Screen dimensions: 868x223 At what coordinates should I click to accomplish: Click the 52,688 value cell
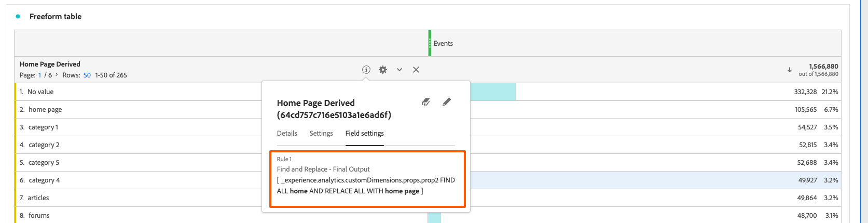[807, 163]
